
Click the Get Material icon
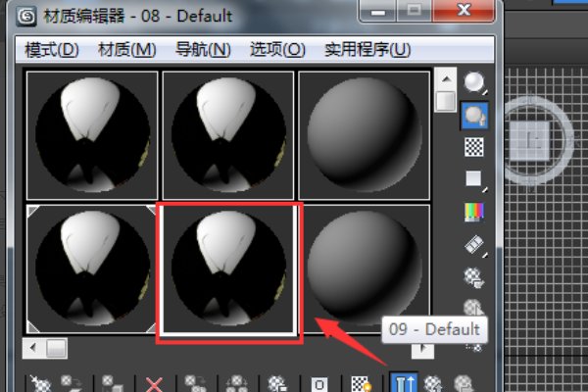[x=40, y=383]
